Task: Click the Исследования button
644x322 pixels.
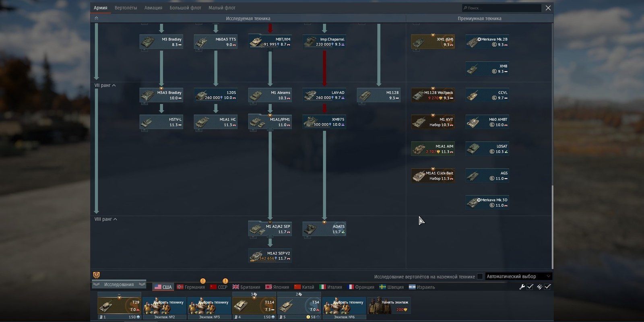Action: coord(119,285)
